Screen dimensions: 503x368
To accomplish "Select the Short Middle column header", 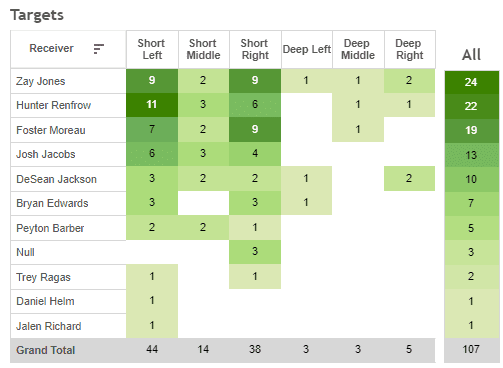I will 204,49.
